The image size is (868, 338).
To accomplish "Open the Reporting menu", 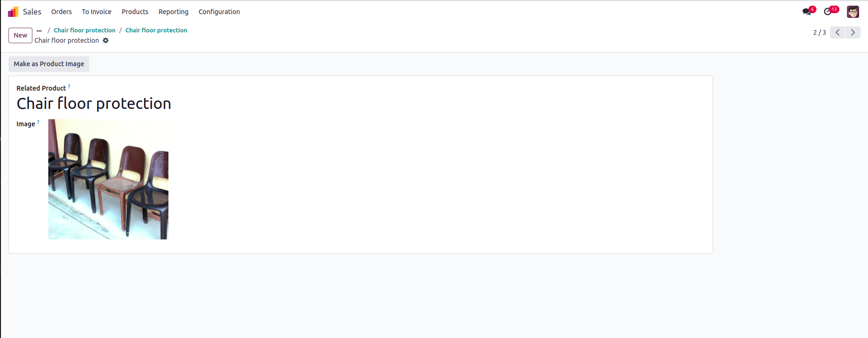I will pos(174,12).
